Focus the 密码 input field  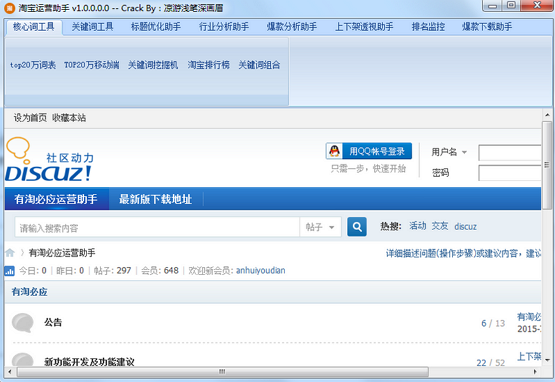click(510, 173)
